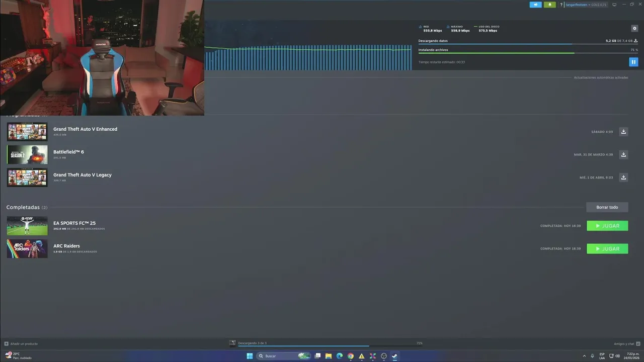The image size is (644, 362).
Task: Click the tray microphone icon
Action: [593, 356]
